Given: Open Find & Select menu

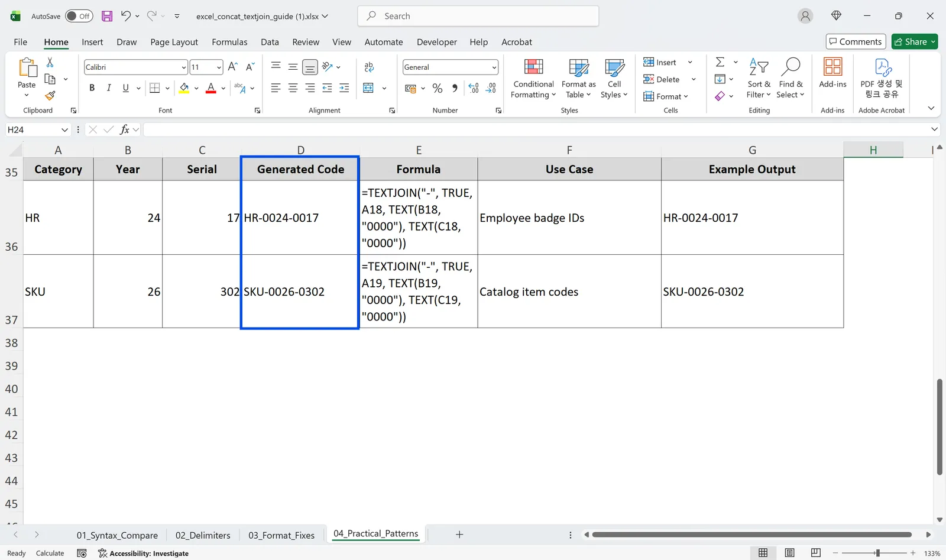Looking at the screenshot, I should click(x=791, y=79).
